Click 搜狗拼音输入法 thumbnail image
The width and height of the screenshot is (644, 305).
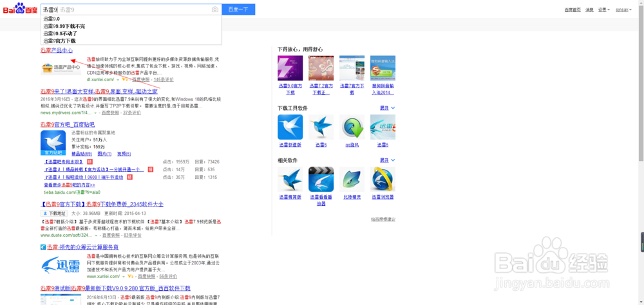[x=383, y=68]
